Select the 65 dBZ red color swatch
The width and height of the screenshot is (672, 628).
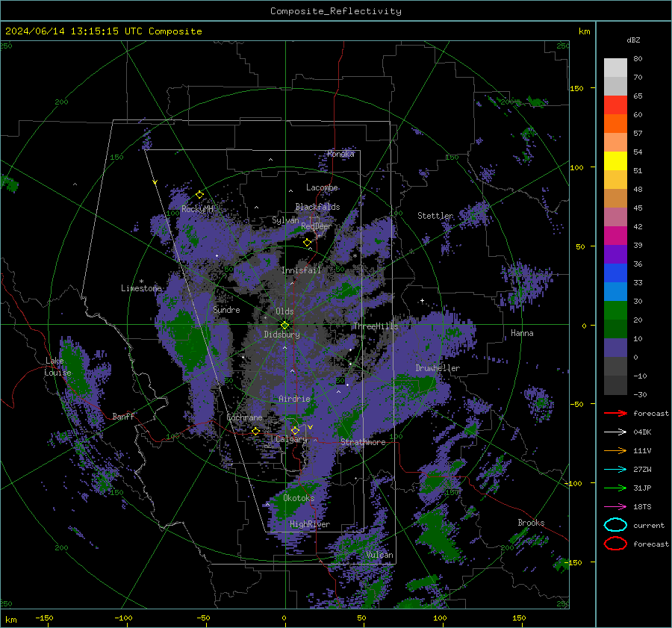click(615, 105)
